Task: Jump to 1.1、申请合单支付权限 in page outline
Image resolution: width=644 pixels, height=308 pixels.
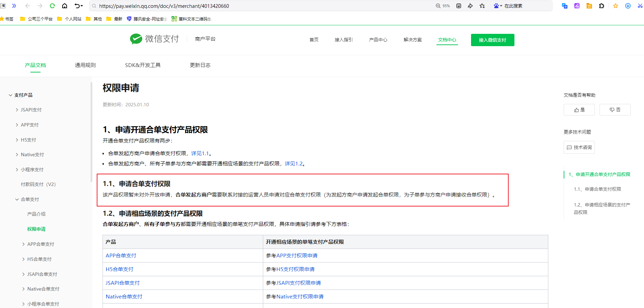Action: pyautogui.click(x=598, y=189)
